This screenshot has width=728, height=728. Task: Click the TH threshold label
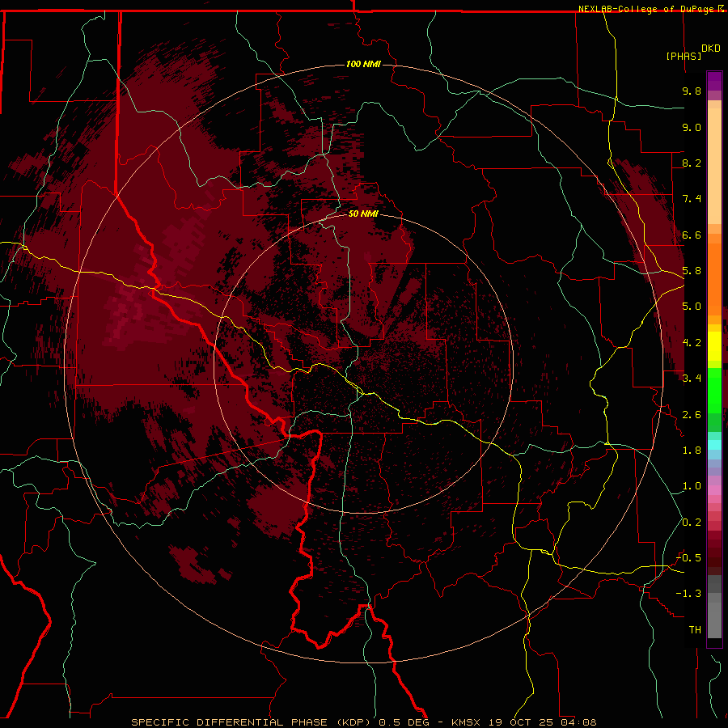pyautogui.click(x=695, y=630)
